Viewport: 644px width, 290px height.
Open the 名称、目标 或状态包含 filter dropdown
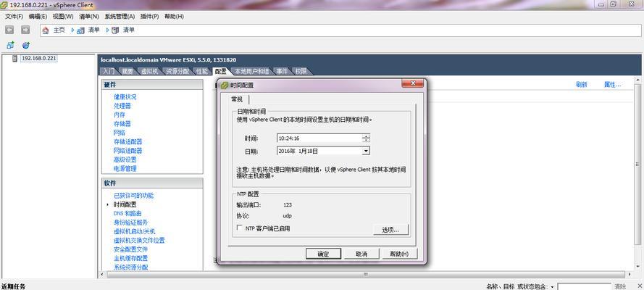point(552,286)
